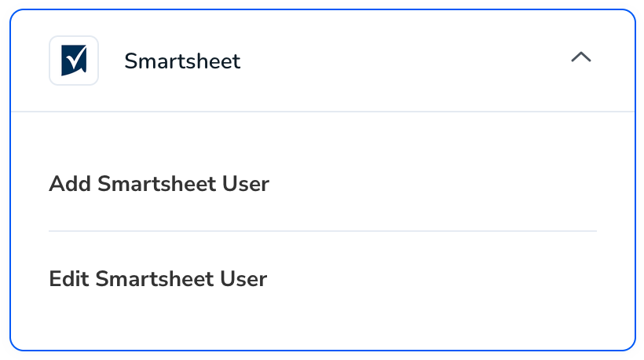Click the Smartsheet integration header bar
This screenshot has width=644, height=360.
pyautogui.click(x=323, y=61)
